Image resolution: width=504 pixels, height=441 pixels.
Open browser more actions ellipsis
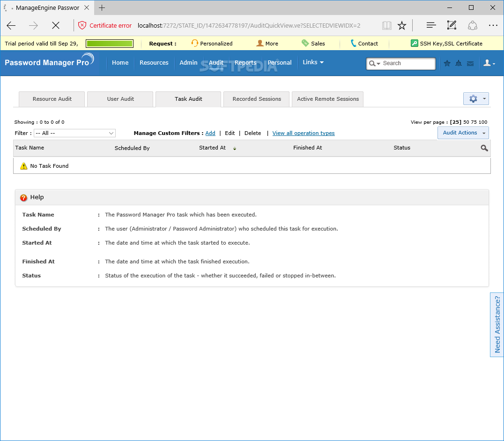point(493,25)
